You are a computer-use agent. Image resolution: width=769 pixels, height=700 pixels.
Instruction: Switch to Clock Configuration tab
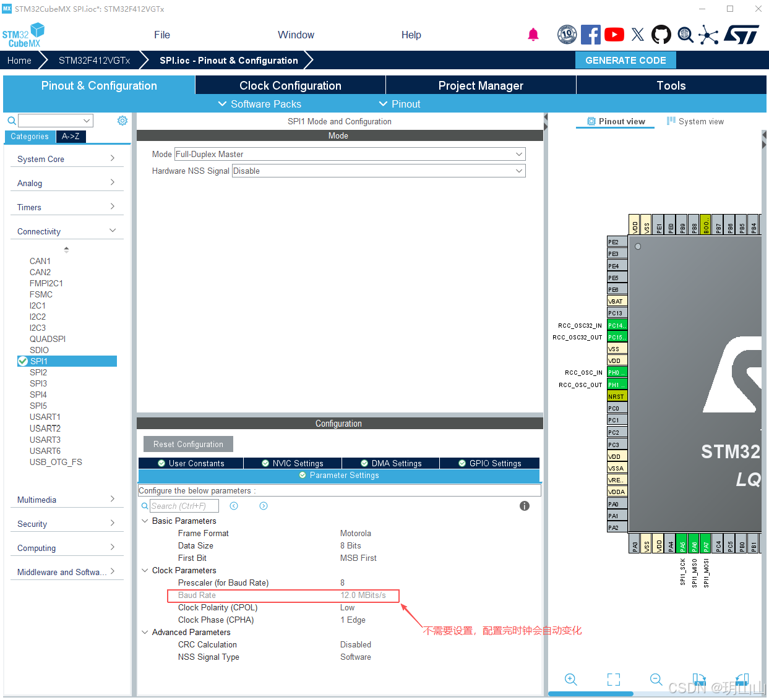click(x=290, y=85)
